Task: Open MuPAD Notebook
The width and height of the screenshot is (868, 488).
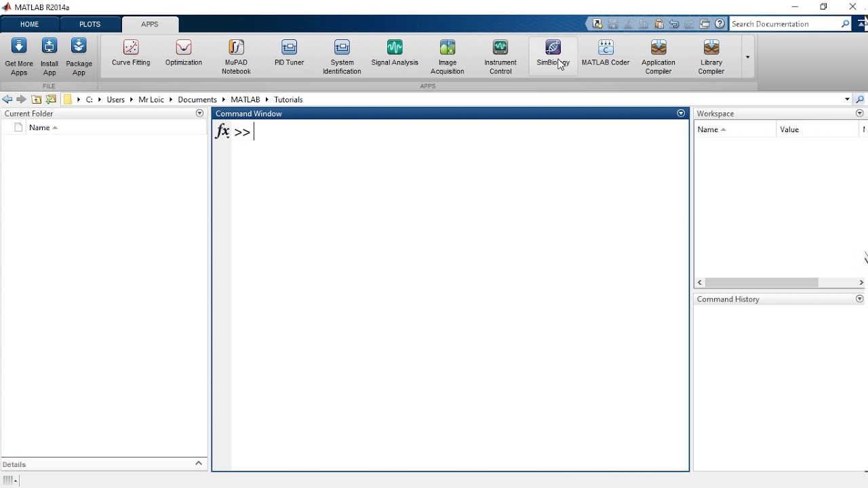Action: [x=236, y=57]
